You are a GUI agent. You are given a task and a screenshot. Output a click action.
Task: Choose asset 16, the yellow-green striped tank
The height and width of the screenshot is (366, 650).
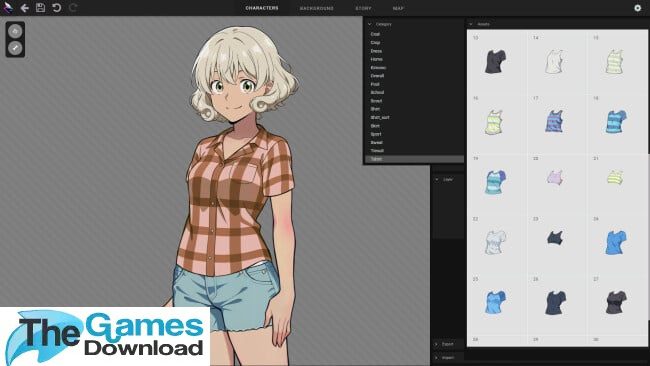click(x=494, y=122)
